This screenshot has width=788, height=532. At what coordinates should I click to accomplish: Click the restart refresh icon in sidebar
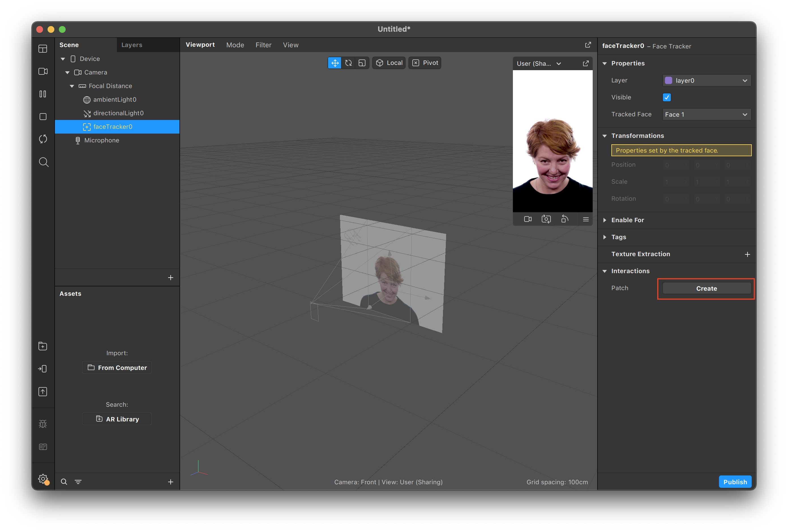point(43,139)
